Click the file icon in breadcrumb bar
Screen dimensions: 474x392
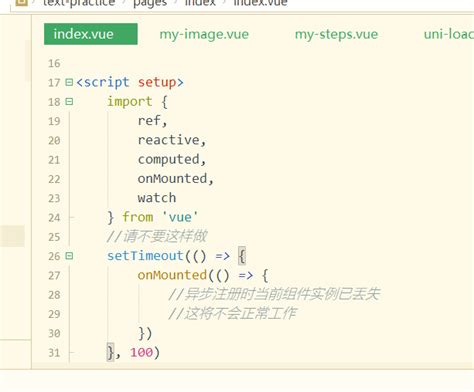pyautogui.click(x=21, y=3)
